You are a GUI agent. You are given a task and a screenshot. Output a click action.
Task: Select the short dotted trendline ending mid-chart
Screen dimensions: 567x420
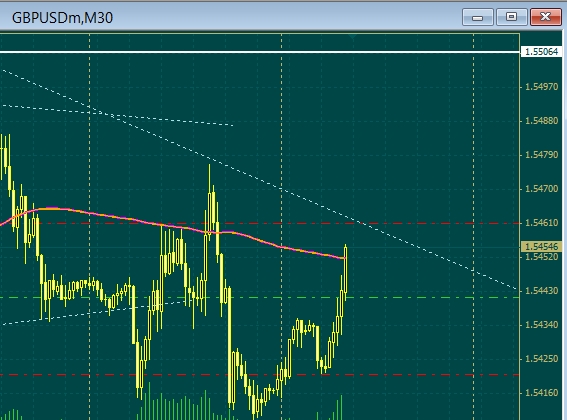(x=118, y=115)
